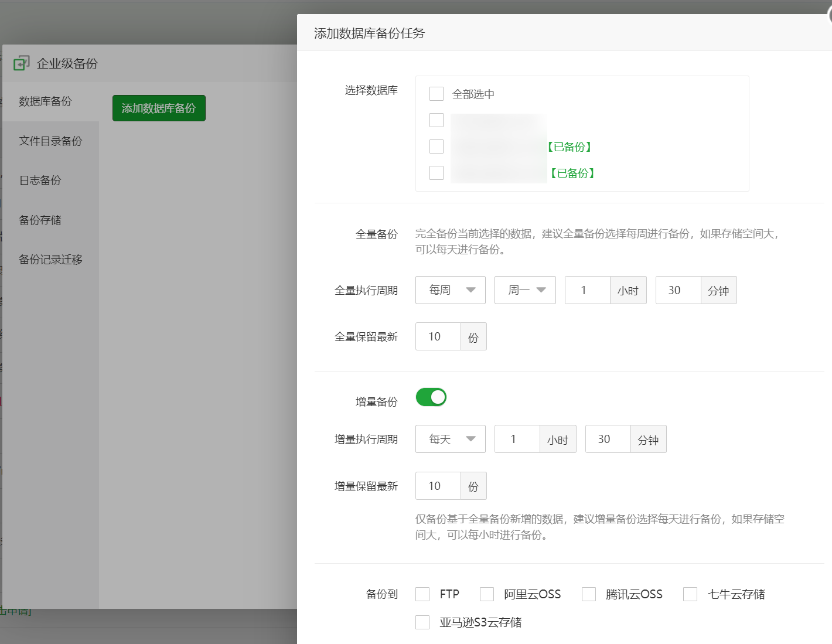Turn off the 增量备份 toggle switch
Screen dimensions: 832x644
431,397
